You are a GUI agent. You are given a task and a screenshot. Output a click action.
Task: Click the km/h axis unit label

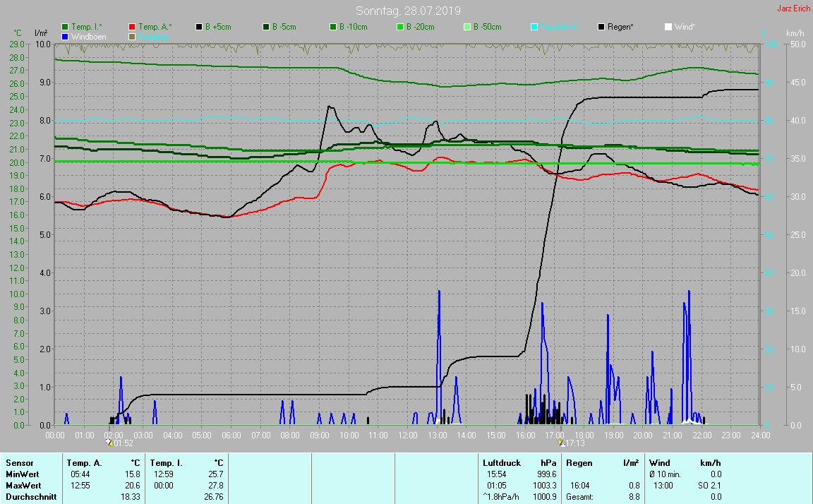click(795, 33)
